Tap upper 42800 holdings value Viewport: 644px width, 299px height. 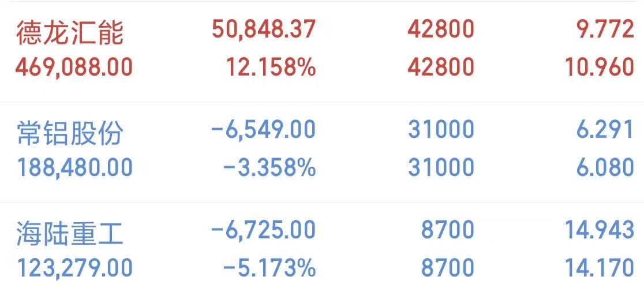[441, 29]
